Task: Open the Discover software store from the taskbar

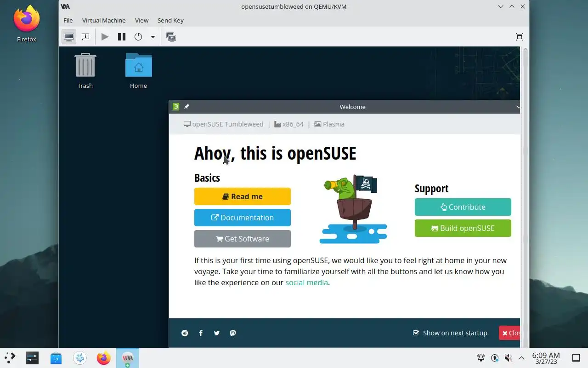Action: [56, 358]
